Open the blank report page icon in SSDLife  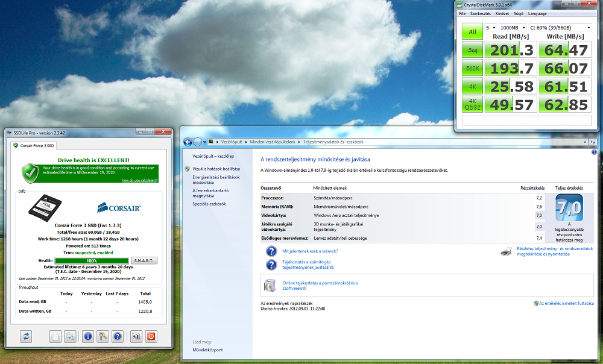[x=55, y=337]
